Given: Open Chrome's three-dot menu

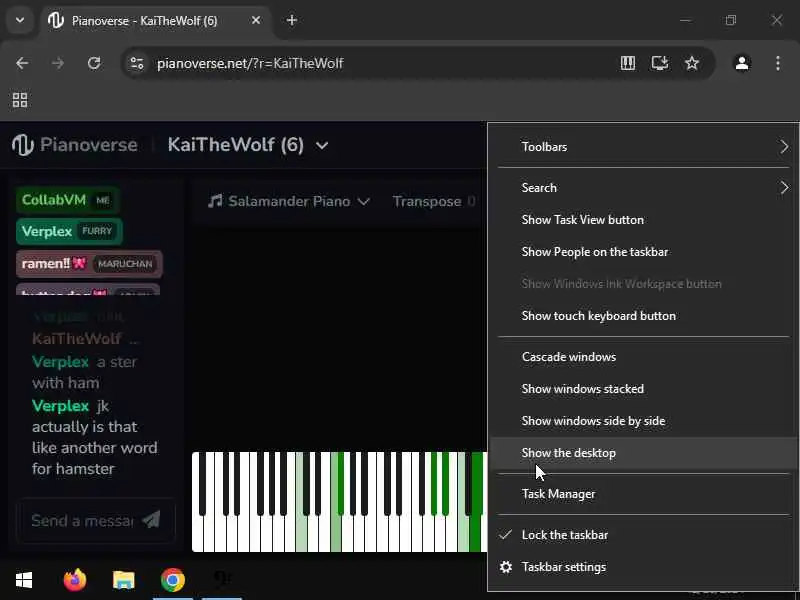Looking at the screenshot, I should (x=778, y=63).
